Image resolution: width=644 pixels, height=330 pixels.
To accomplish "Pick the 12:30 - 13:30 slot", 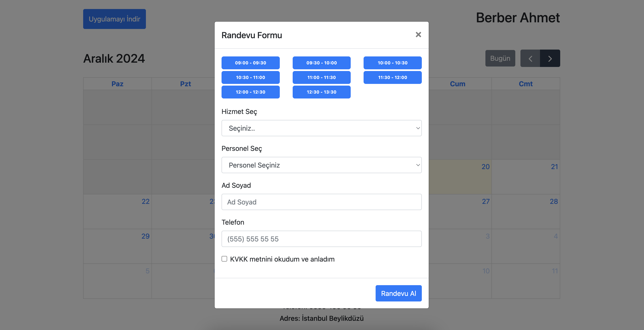I will [x=321, y=92].
